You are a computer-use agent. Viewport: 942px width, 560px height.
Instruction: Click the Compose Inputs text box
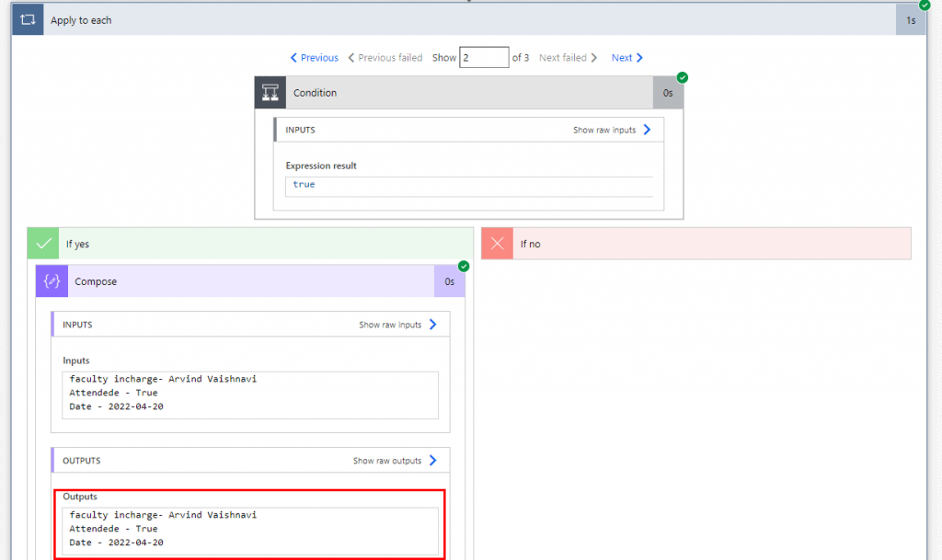pyautogui.click(x=250, y=394)
